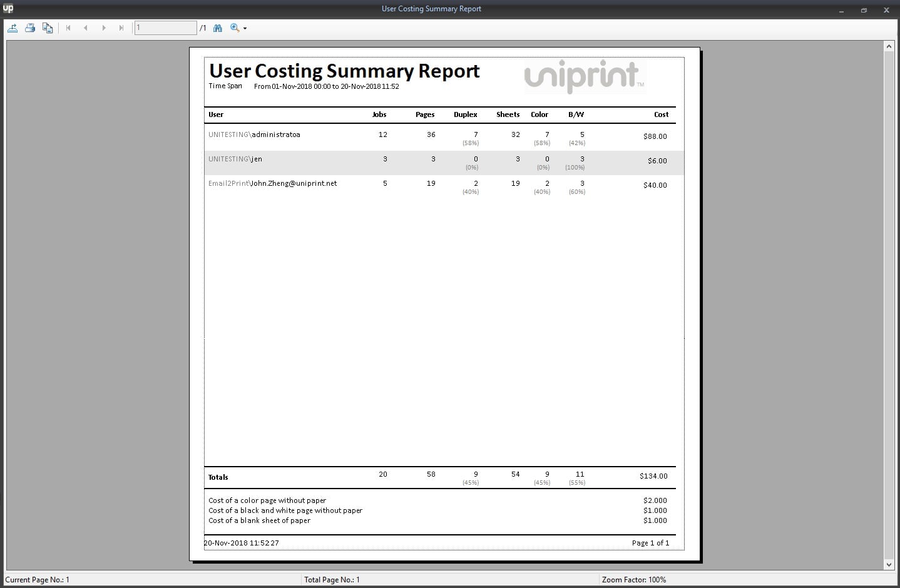
Task: Click the 'Duplex' column header
Action: (466, 114)
